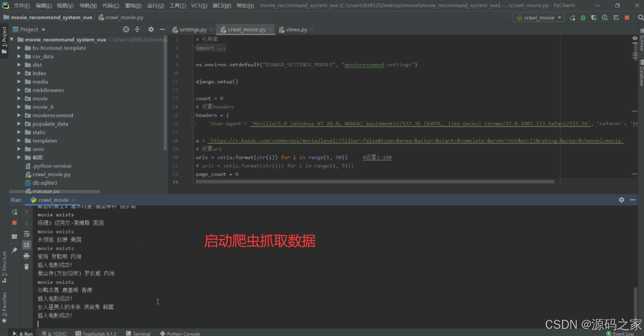Stop crawl_movie with red square in Run panel
Image resolution: width=644 pixels, height=336 pixels.
[x=15, y=223]
